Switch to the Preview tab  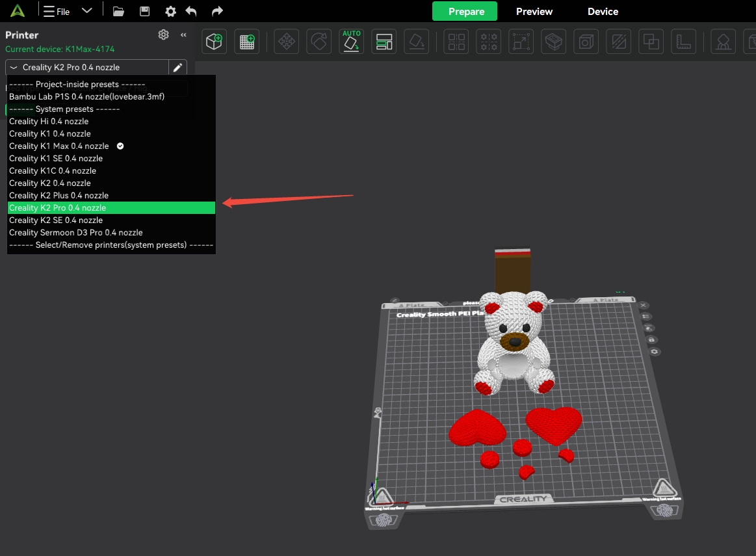tap(534, 12)
